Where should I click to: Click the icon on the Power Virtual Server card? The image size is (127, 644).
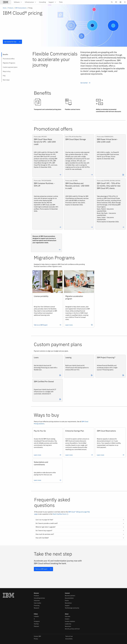123,175
